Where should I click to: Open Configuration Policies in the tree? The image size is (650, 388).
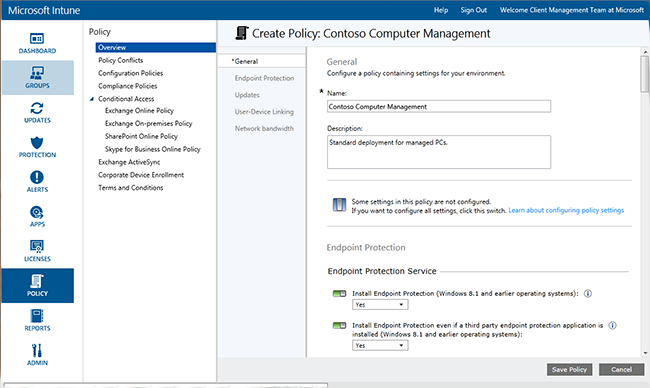pyautogui.click(x=131, y=73)
